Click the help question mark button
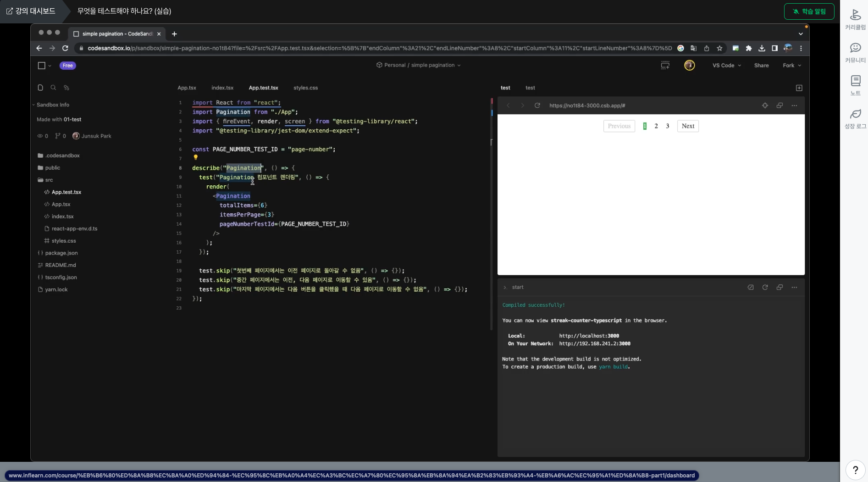The image size is (868, 482). pyautogui.click(x=855, y=470)
